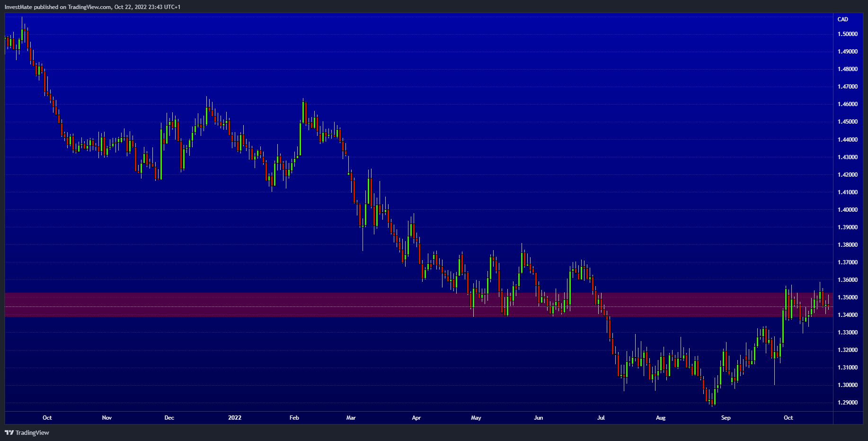Click the 1.49000 price label
The height and width of the screenshot is (441, 868).
[848, 52]
